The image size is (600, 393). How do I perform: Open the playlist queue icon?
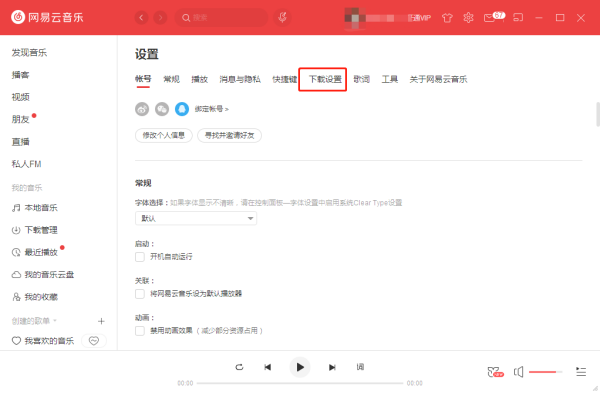point(581,372)
